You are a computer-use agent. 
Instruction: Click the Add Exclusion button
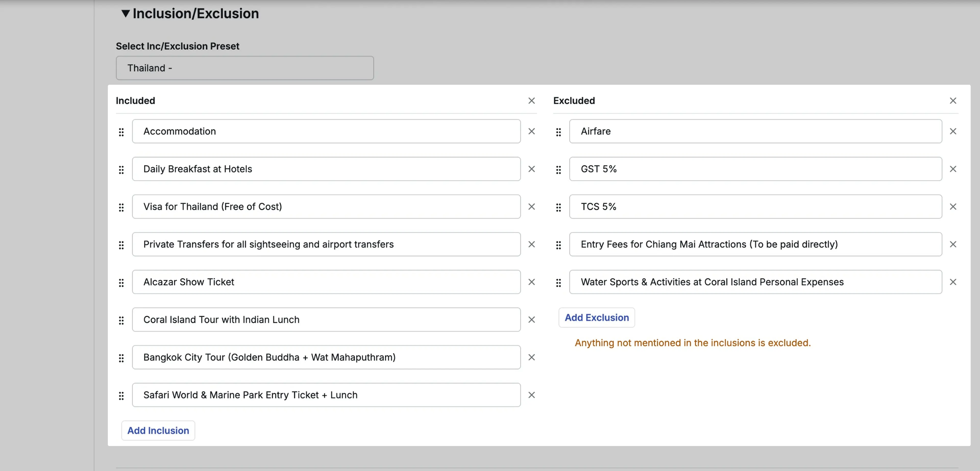point(596,317)
